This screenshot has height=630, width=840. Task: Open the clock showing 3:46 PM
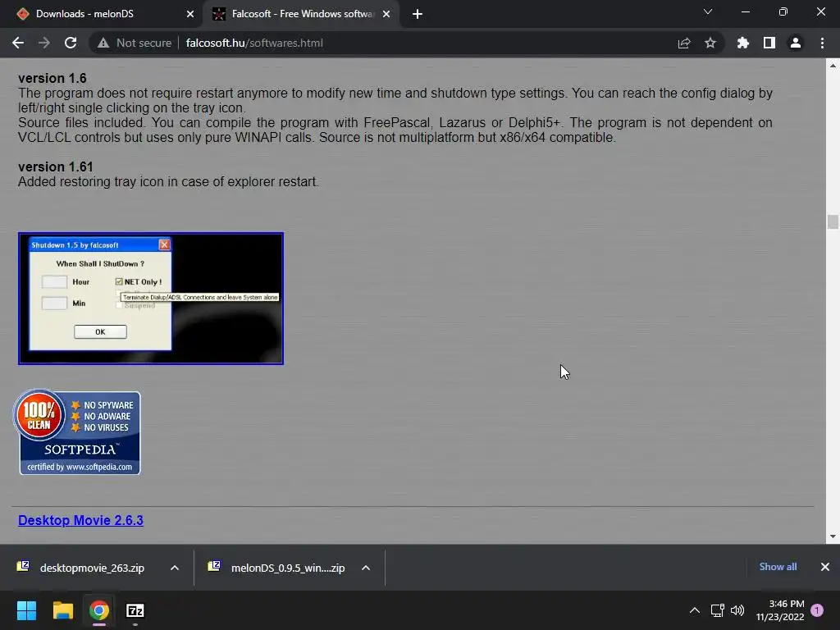[x=780, y=610]
